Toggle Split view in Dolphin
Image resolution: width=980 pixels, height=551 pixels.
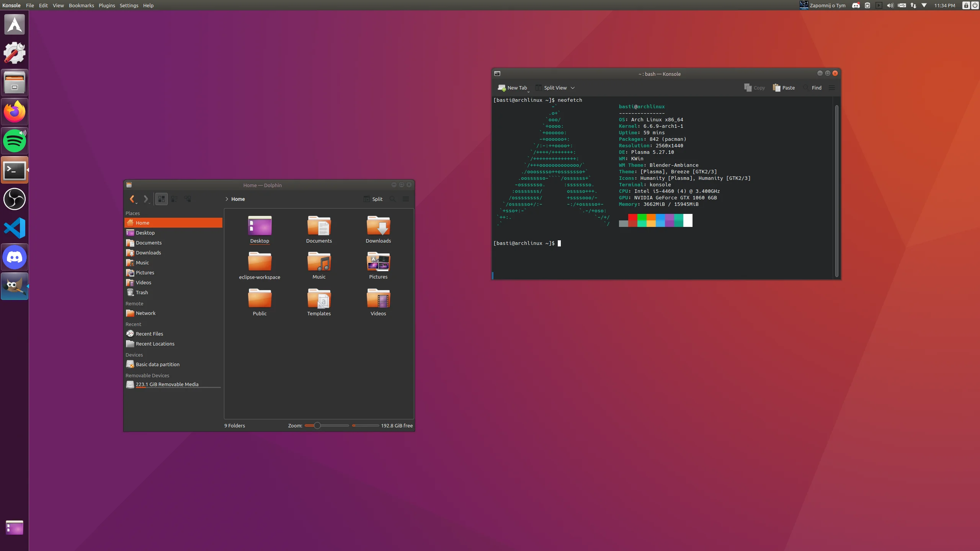point(373,199)
